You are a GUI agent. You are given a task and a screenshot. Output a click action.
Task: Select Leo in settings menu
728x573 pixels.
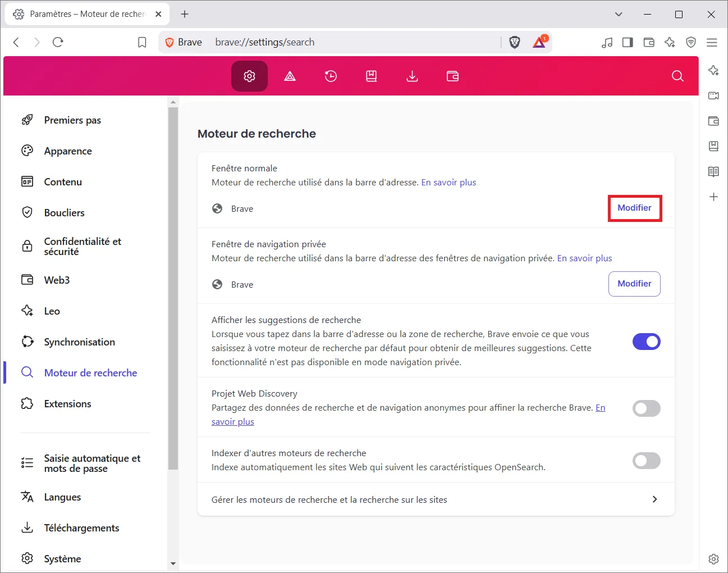[x=52, y=311]
